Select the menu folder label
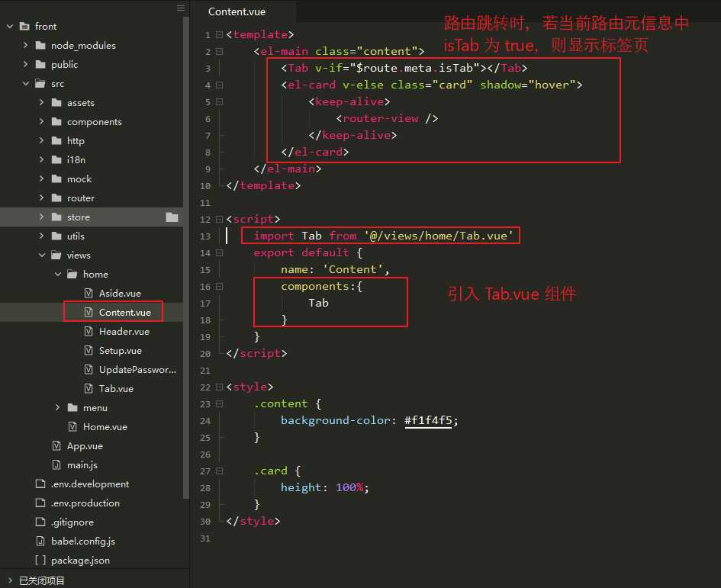721x588 pixels. coord(95,408)
